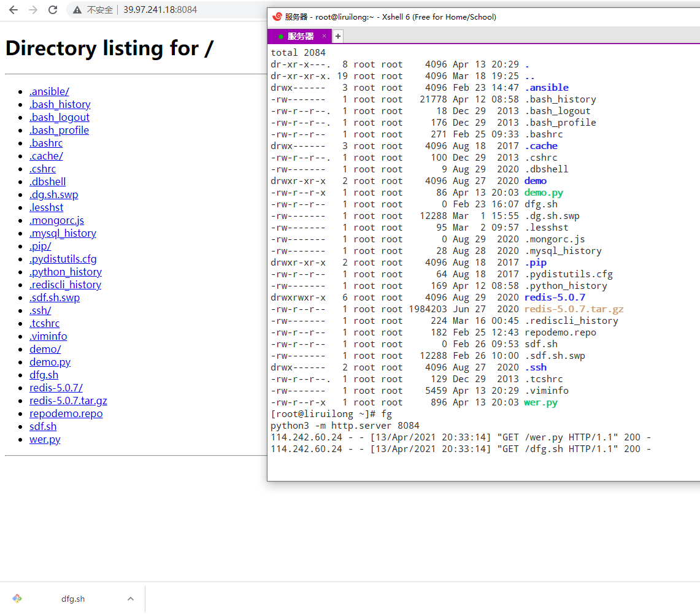700x614 pixels.
Task: Open the .ansible/ directory link
Action: (x=49, y=91)
